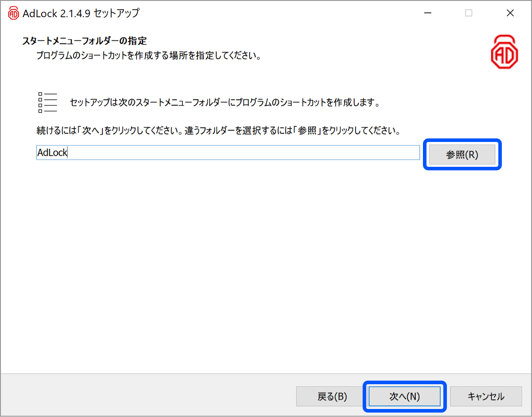Close the AdLock setup window
Screen dimensions: 532x417
(x=510, y=13)
